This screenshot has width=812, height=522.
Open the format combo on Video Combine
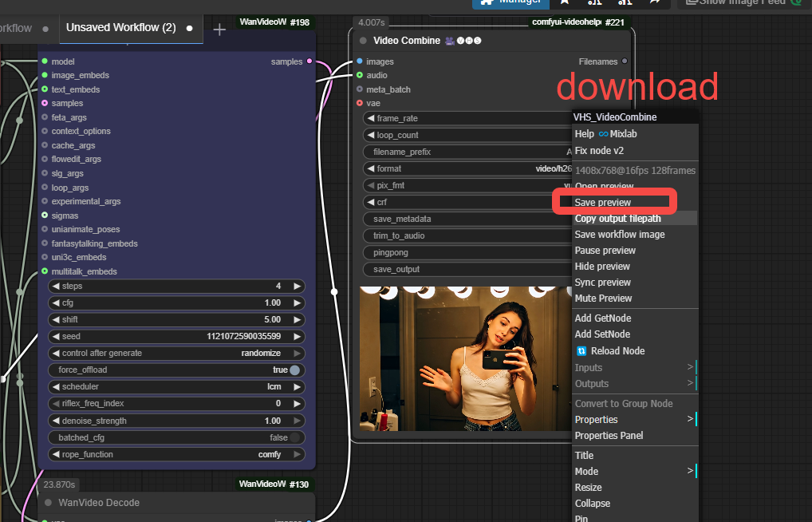point(467,168)
